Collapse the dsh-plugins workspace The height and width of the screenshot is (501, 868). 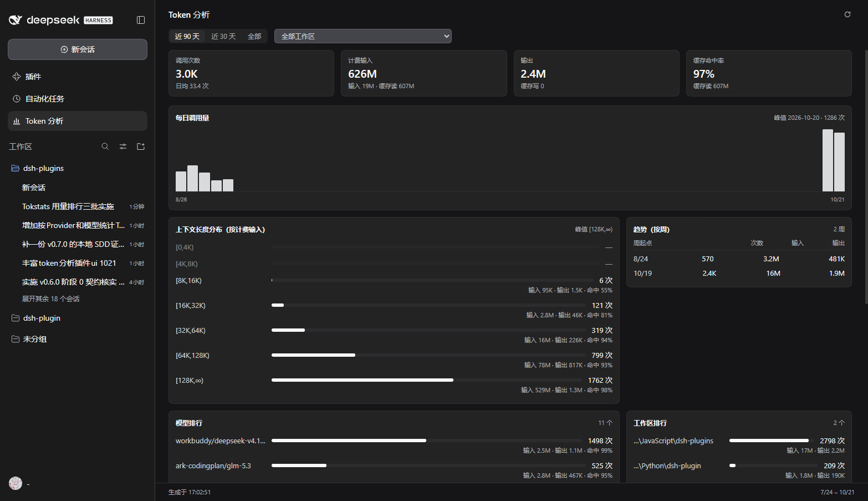(x=78, y=168)
